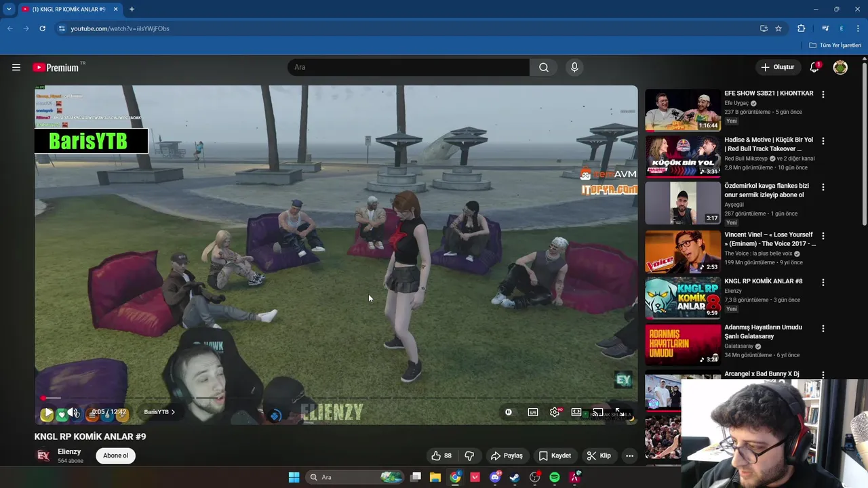View site information icon in address bar
The width and height of the screenshot is (868, 488).
(62, 28)
